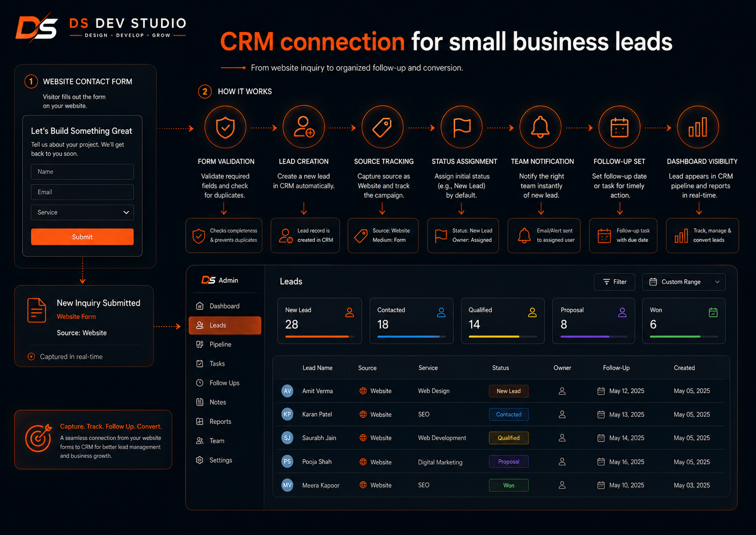Screen dimensions: 756x535
Task: Click the New Lead status badge for Amit Verma
Action: [x=509, y=391]
